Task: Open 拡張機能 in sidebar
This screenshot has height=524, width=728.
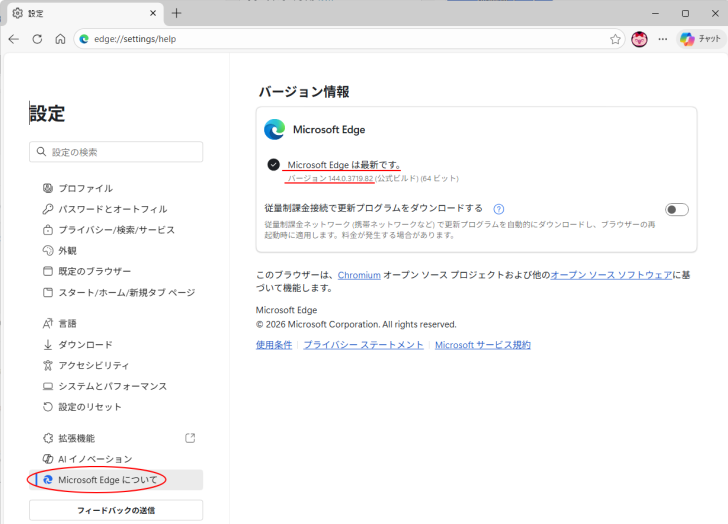Action: point(116,438)
